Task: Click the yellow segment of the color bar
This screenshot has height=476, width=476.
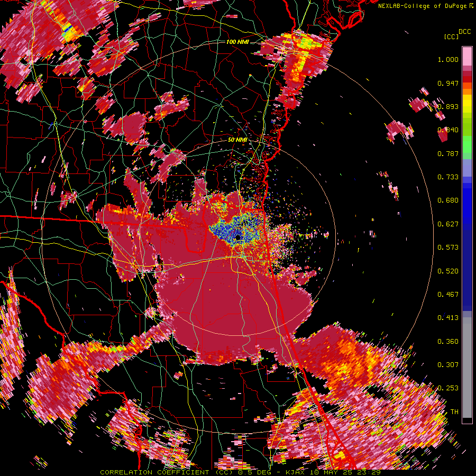Action: pyautogui.click(x=467, y=104)
